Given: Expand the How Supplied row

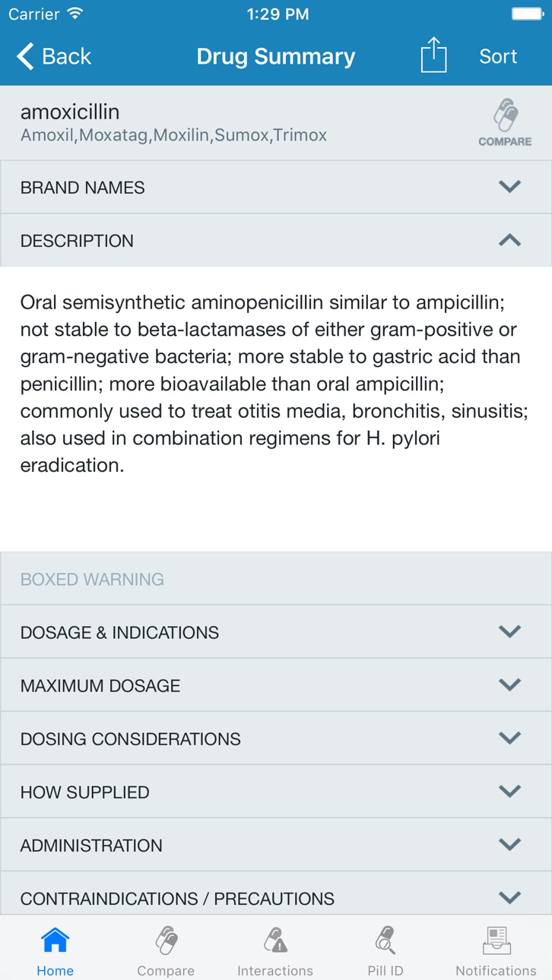Looking at the screenshot, I should [x=276, y=792].
